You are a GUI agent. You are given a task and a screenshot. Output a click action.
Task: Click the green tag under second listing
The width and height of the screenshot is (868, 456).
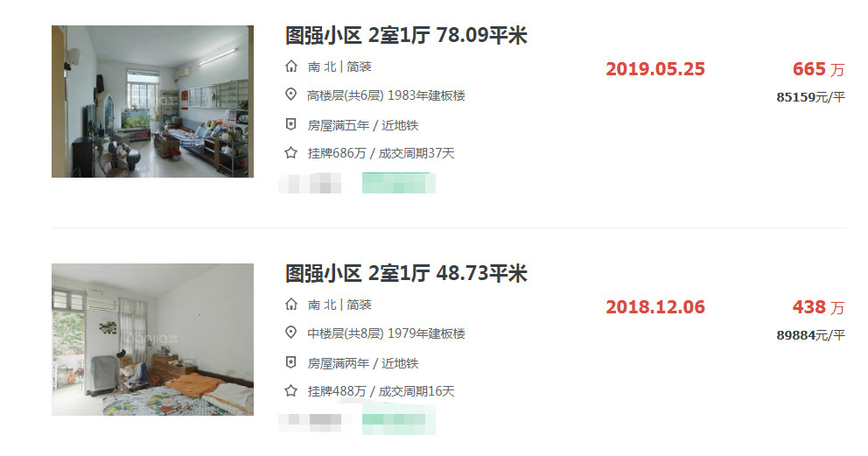[x=399, y=420]
